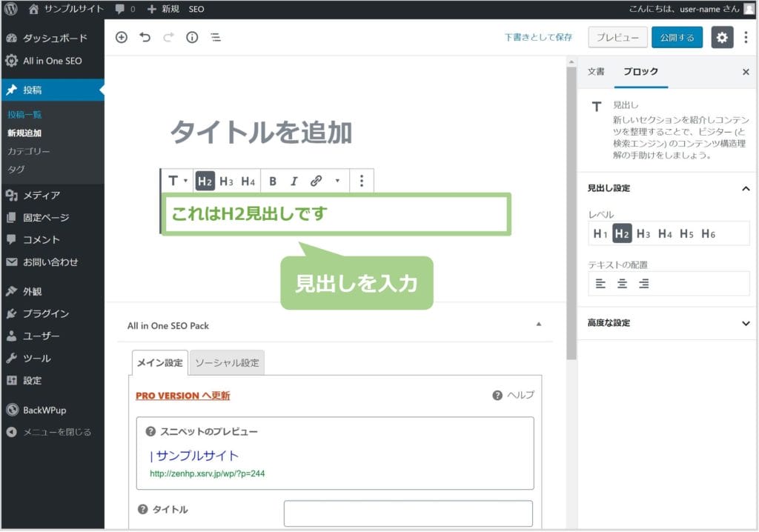Open the content structure info icon

click(x=192, y=38)
